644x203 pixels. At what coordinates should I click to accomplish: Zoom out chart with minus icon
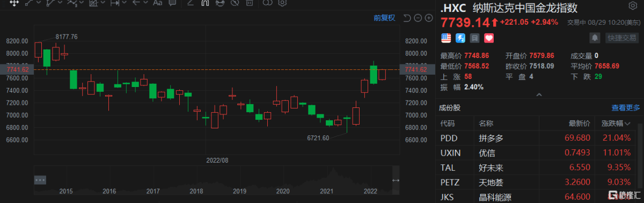point(418,18)
